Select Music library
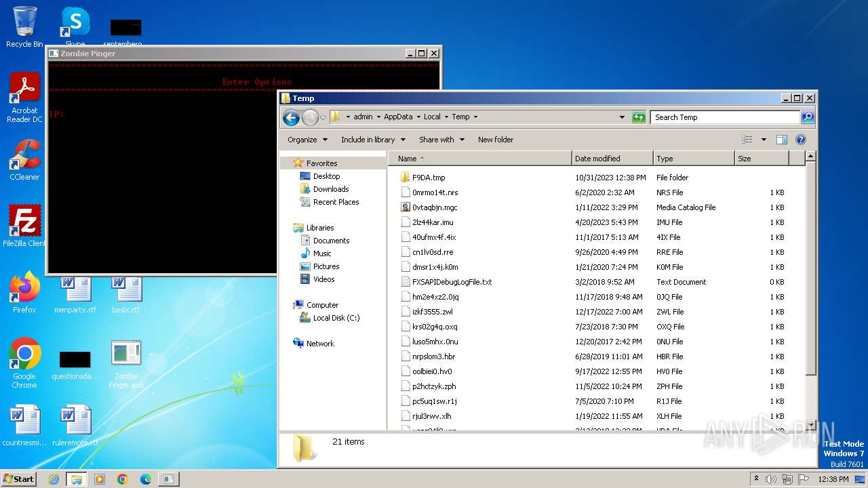The width and height of the screenshot is (868, 488). tap(322, 253)
